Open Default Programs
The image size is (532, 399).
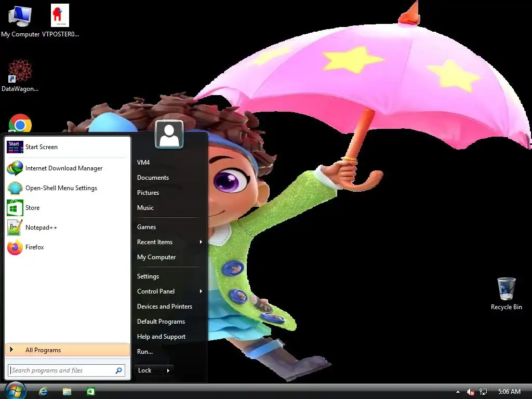click(x=161, y=322)
